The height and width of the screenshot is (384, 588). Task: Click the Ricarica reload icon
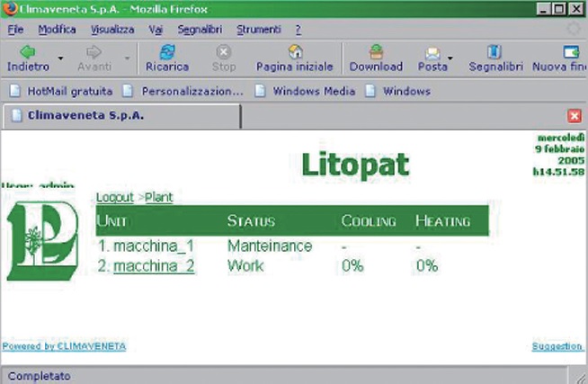(166, 52)
